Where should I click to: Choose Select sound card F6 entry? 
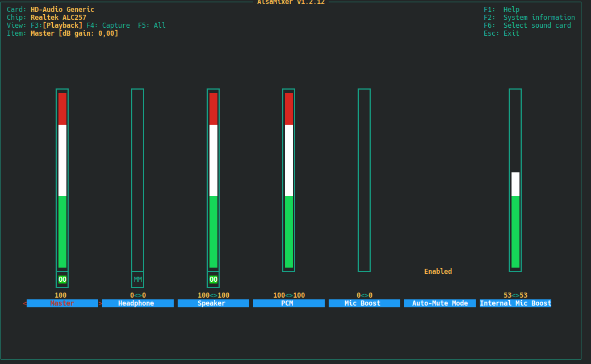click(x=527, y=26)
